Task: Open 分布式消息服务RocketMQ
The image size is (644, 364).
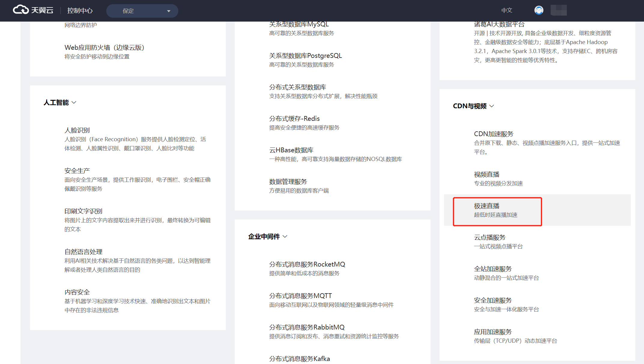Action: (x=307, y=264)
